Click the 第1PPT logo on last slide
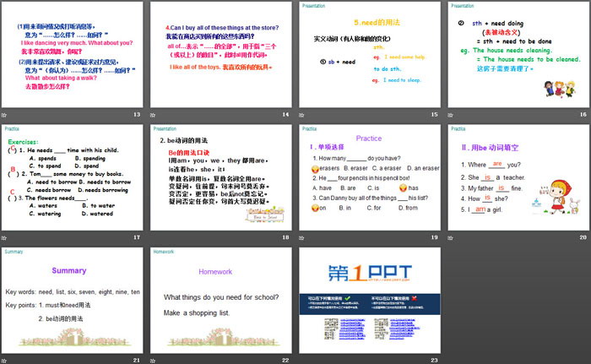This screenshot has height=364, width=591. [x=369, y=274]
